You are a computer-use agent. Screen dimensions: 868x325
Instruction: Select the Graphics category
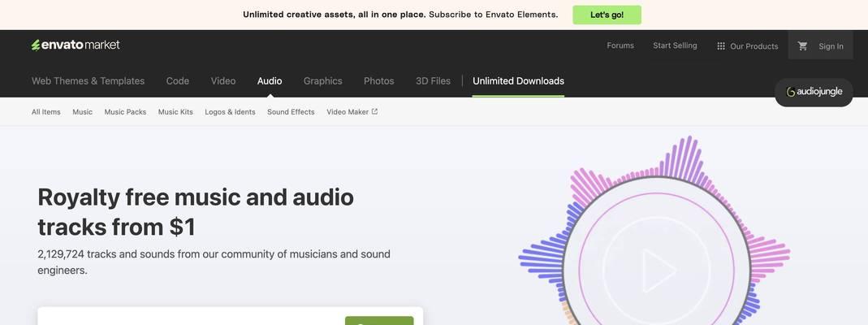point(322,80)
